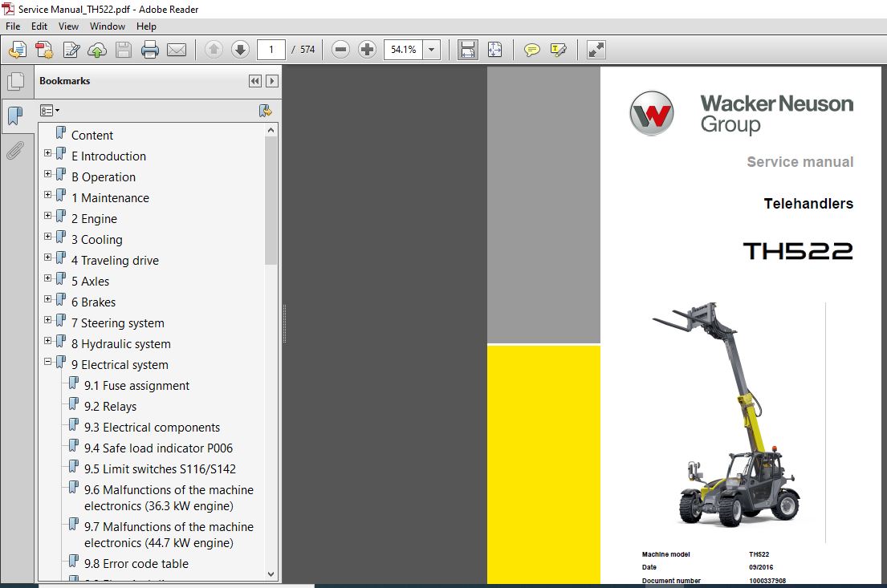Click the bookmarks scrollbar down arrow
This screenshot has width=887, height=588.
point(271,574)
